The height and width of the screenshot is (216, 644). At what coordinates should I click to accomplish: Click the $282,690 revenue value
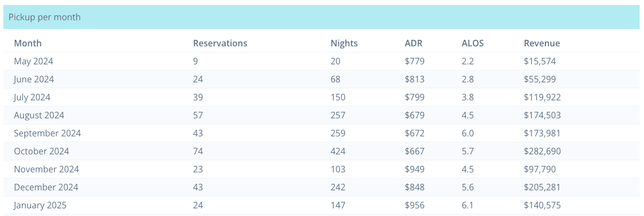click(x=542, y=152)
